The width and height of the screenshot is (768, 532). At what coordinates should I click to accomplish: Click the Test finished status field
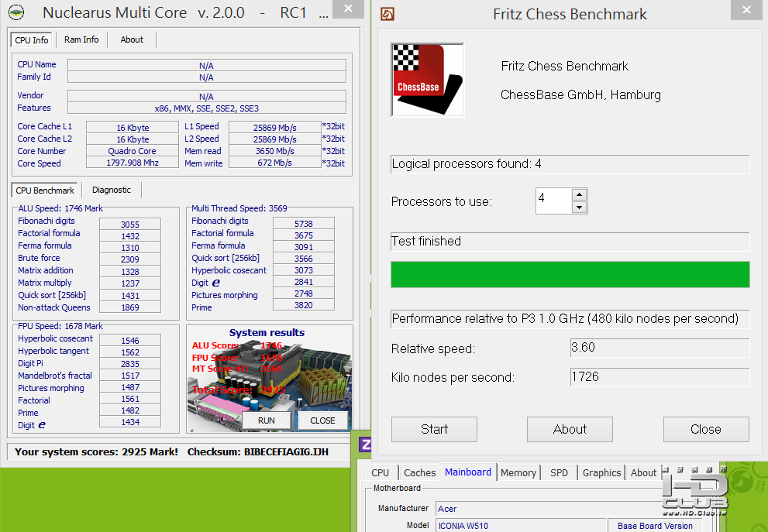570,242
